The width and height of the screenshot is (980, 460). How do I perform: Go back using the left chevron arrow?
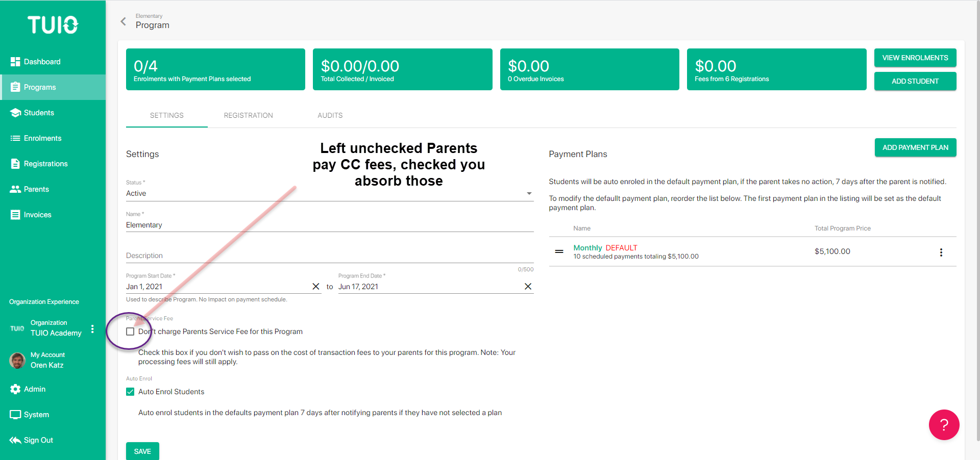point(123,21)
